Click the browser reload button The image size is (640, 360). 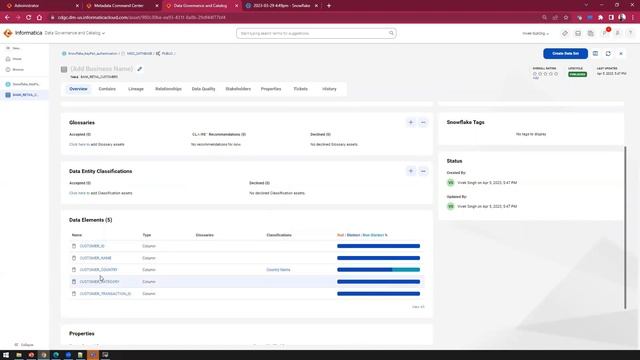pyautogui.click(x=29, y=18)
